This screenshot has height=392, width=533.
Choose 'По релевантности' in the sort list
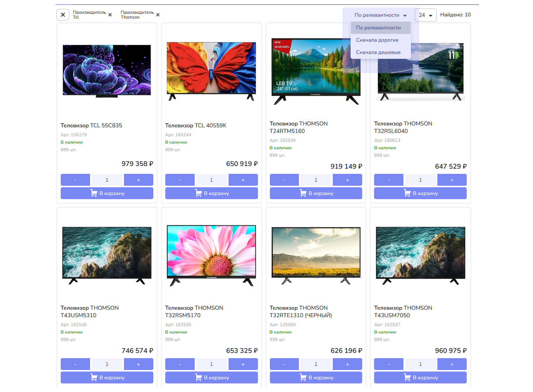click(378, 28)
